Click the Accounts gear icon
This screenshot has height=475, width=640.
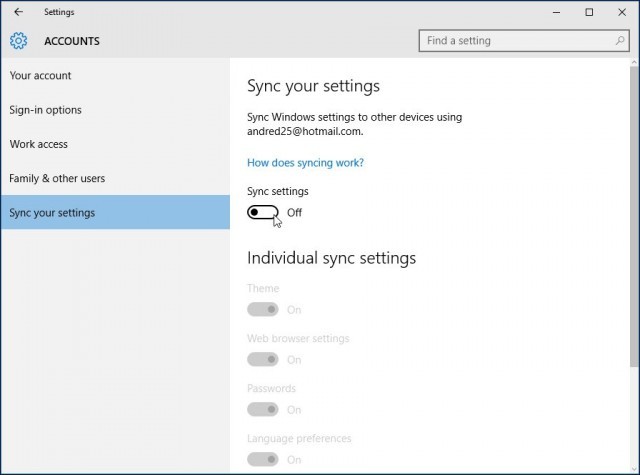coord(18,41)
